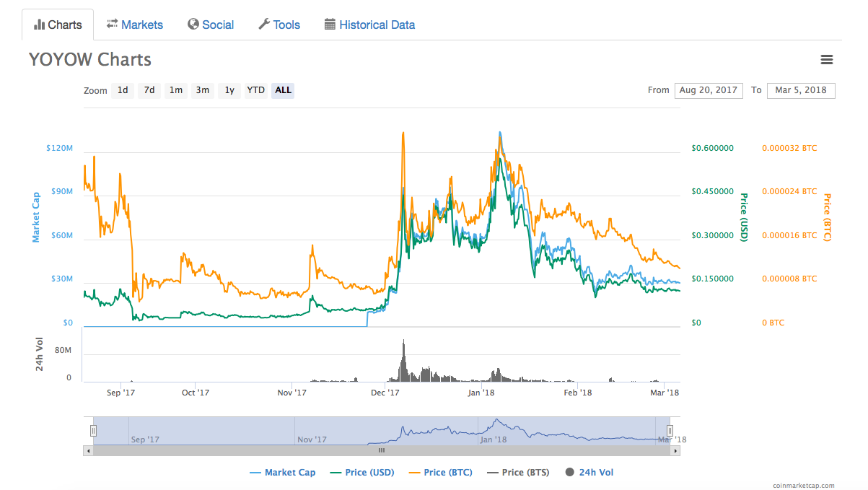
Task: Click the right navigator range handle
Action: coord(670,431)
